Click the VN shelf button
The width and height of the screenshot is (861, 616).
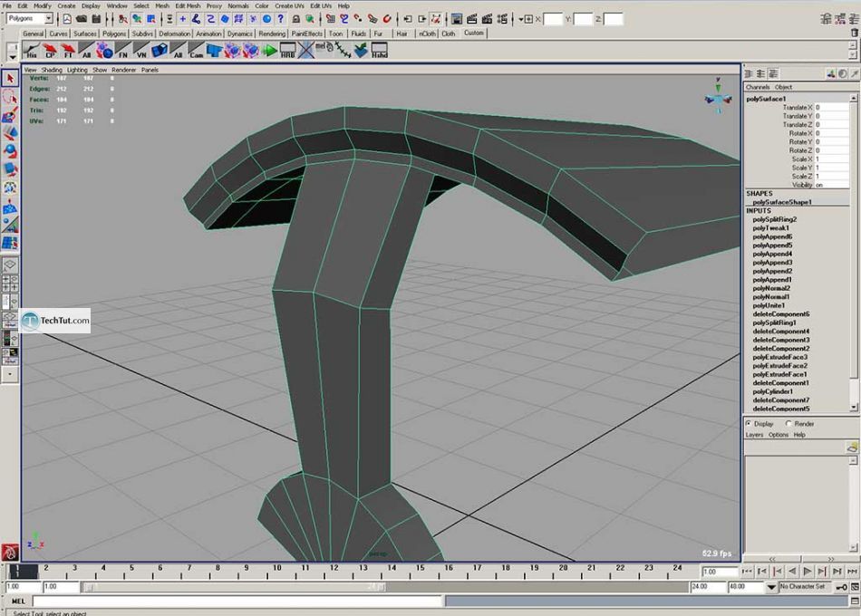(141, 51)
